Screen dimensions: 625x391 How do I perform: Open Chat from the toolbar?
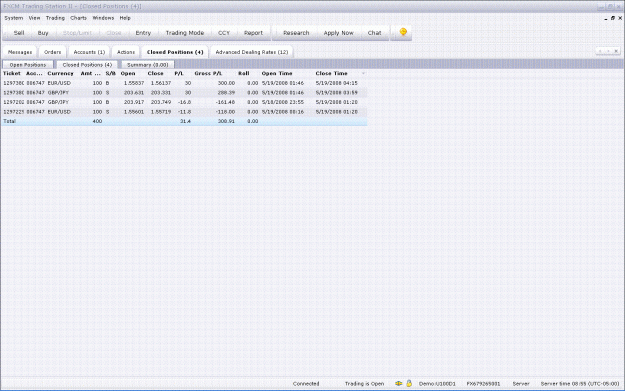(374, 33)
